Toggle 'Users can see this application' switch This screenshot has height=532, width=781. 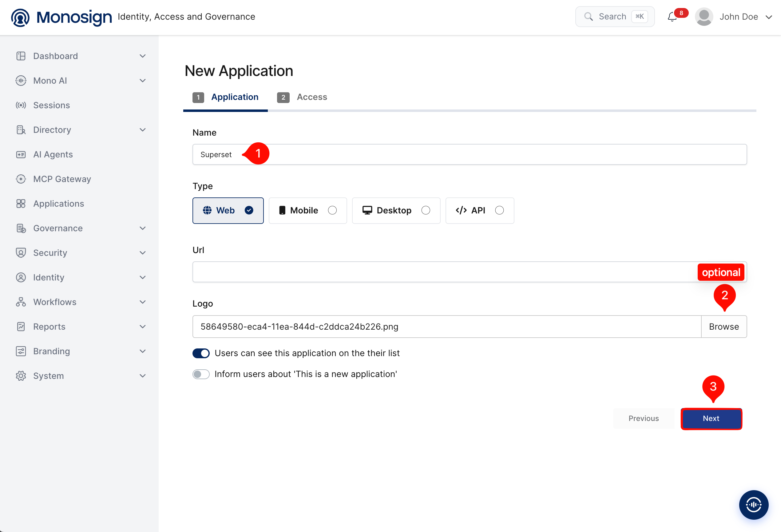point(201,353)
